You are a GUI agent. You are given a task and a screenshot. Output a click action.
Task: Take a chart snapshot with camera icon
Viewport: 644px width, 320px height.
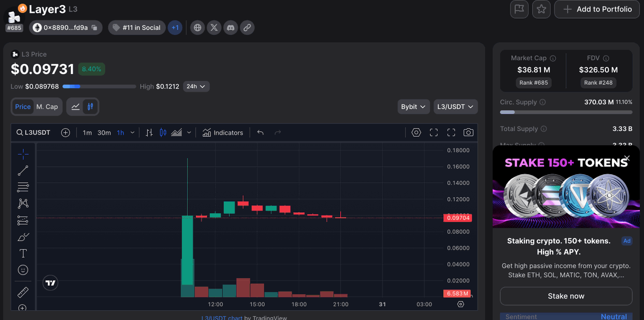(469, 132)
